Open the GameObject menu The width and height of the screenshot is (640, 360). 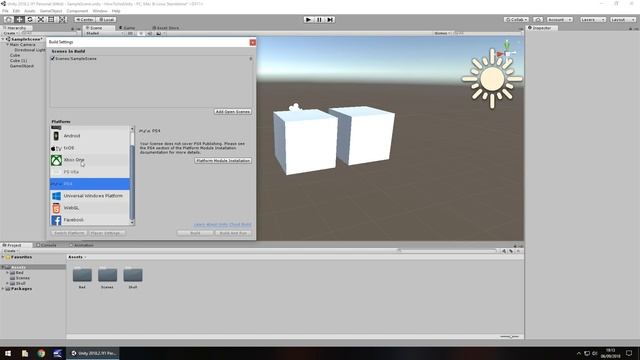pyautogui.click(x=51, y=11)
